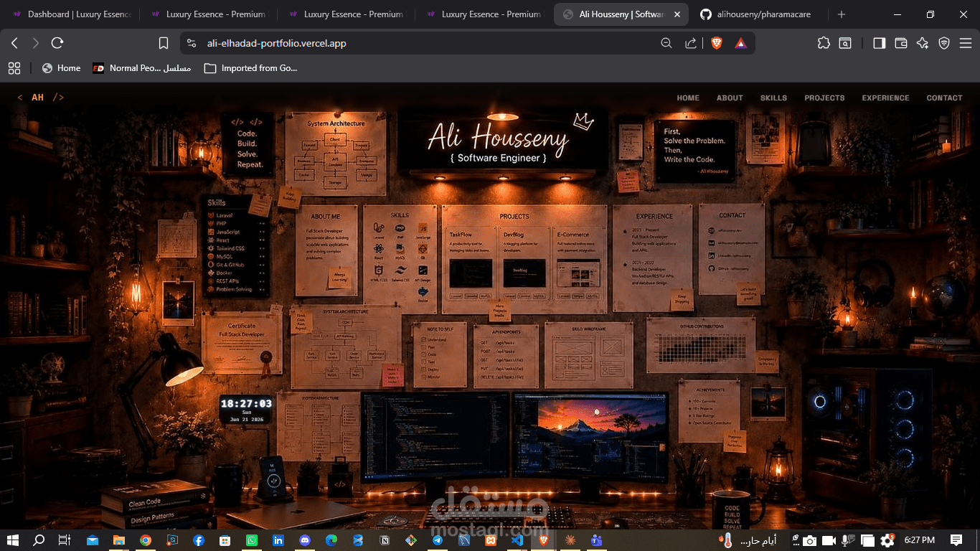
Task: Open Brave Shields lion icon
Action: tap(716, 43)
